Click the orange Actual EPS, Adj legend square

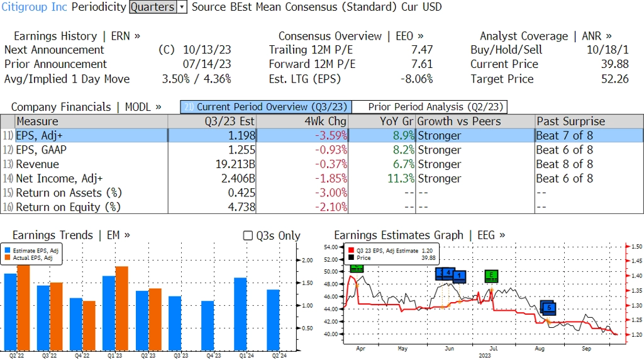8,257
